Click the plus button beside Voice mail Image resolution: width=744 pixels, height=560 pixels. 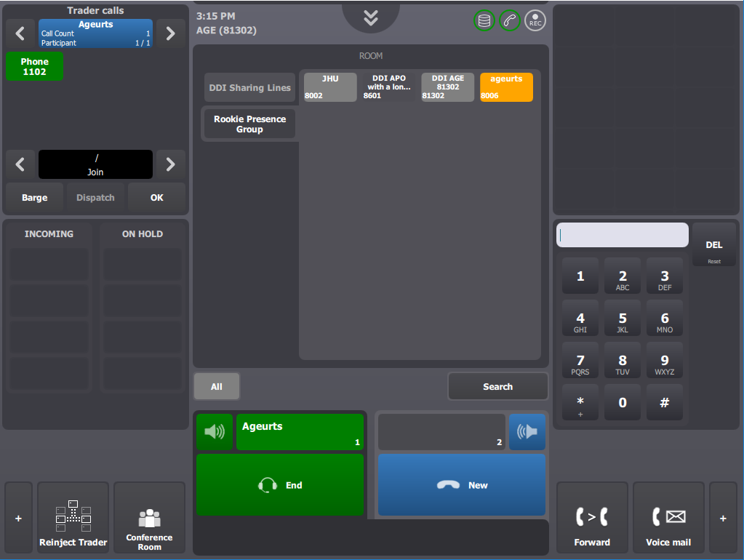point(723,518)
